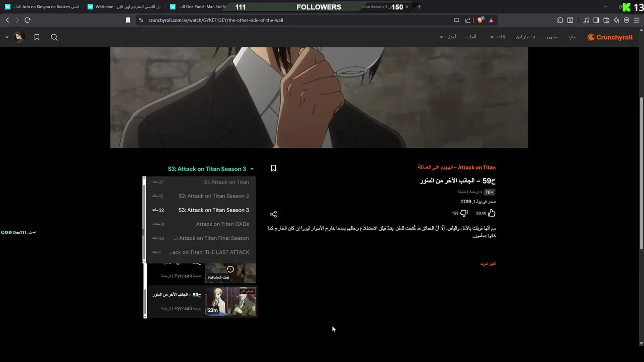Open the Brave Wallet icon
This screenshot has width=644, height=362.
point(606,20)
